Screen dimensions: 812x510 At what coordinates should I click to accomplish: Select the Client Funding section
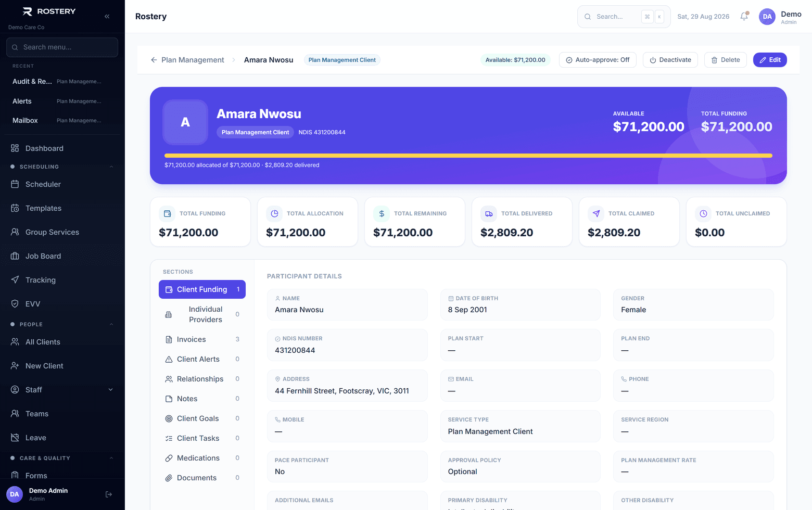[202, 289]
